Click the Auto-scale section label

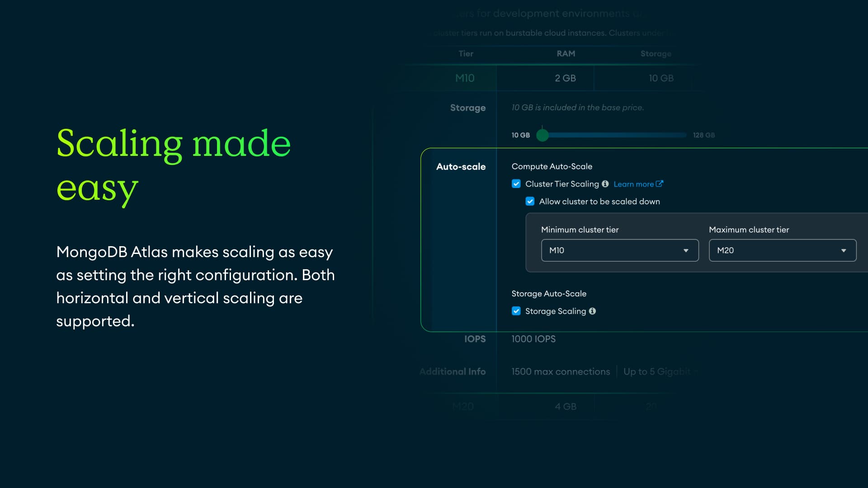coord(461,167)
